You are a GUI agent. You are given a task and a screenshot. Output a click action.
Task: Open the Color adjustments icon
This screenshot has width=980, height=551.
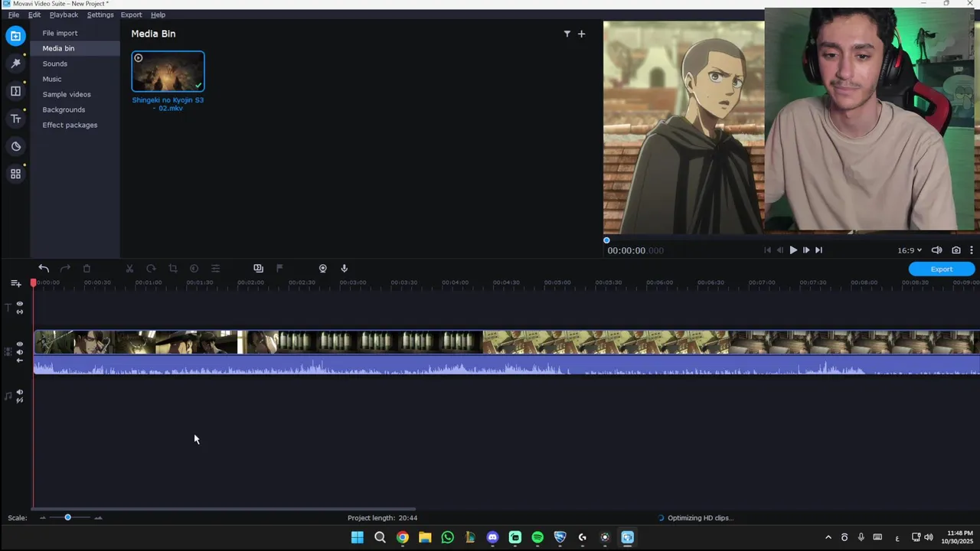pyautogui.click(x=194, y=269)
